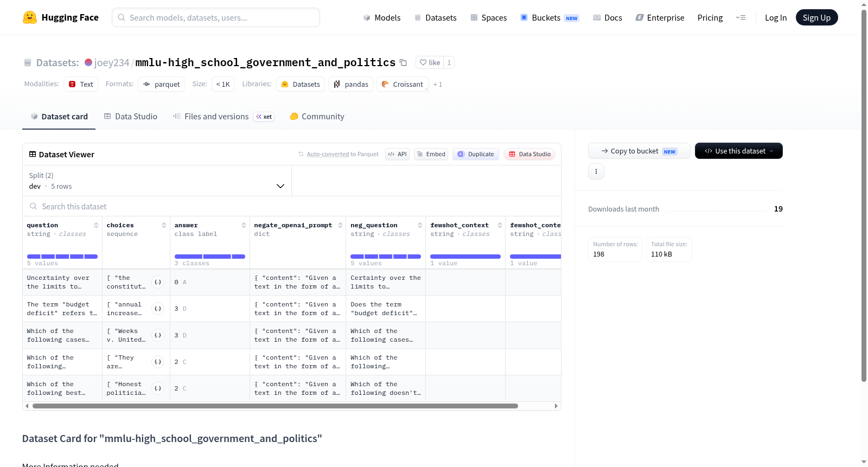868x467 pixels.
Task: Expand choices JSON for the 'annual increase…' row
Action: (158, 309)
